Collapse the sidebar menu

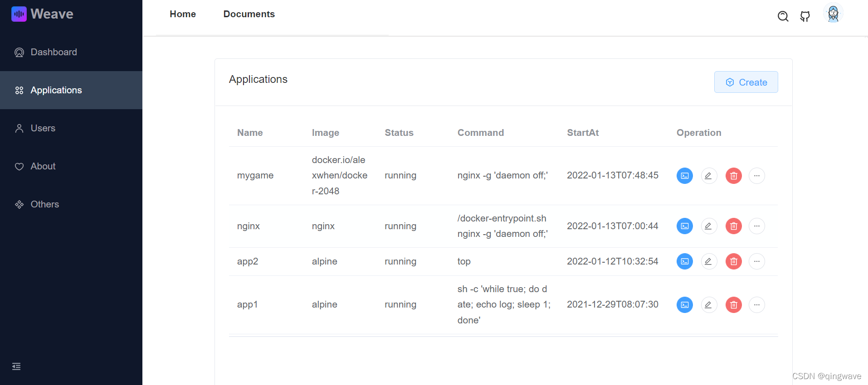(16, 366)
